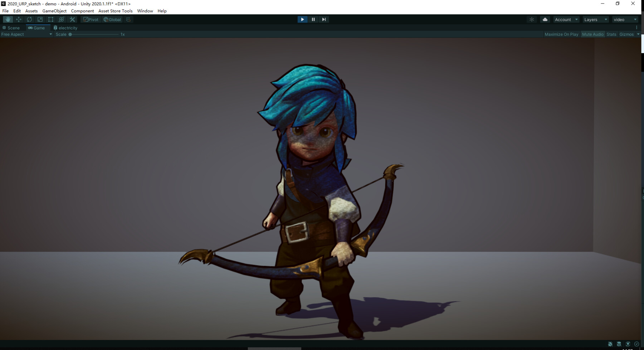Select the Move tool

(x=19, y=19)
